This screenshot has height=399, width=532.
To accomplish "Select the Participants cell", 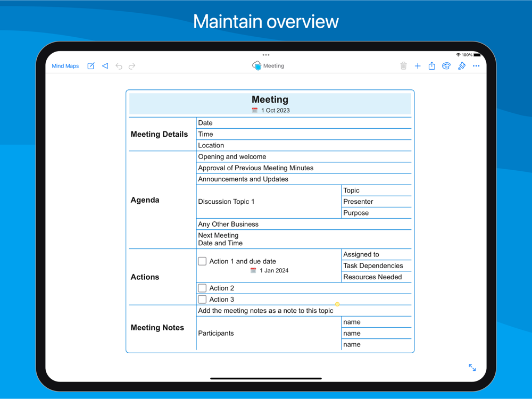I will 269,333.
